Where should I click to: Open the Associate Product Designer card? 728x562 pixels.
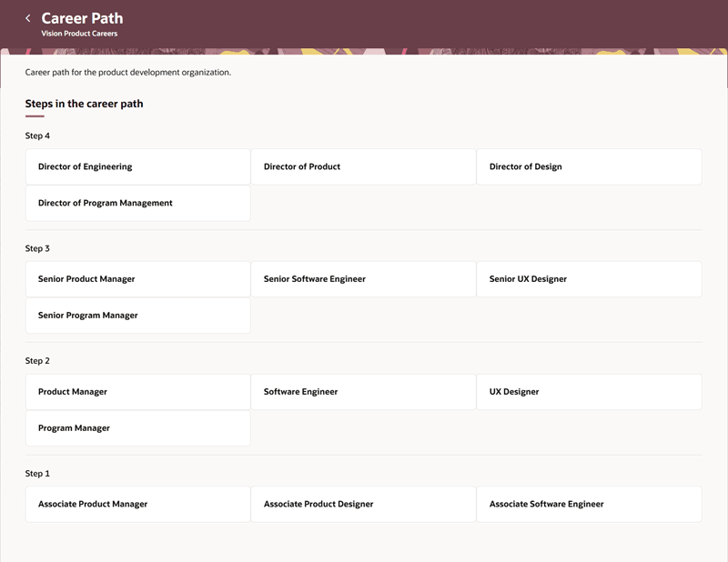coord(363,504)
